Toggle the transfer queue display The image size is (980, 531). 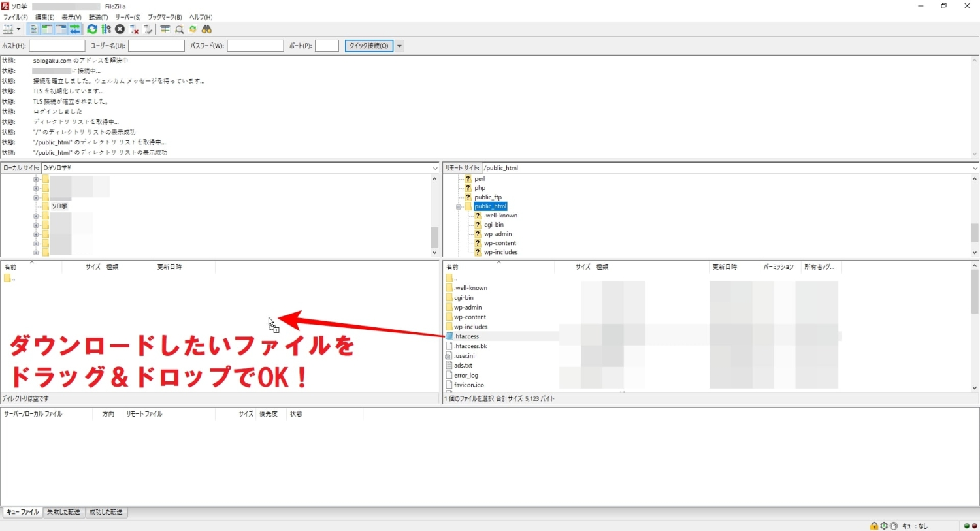(x=75, y=29)
